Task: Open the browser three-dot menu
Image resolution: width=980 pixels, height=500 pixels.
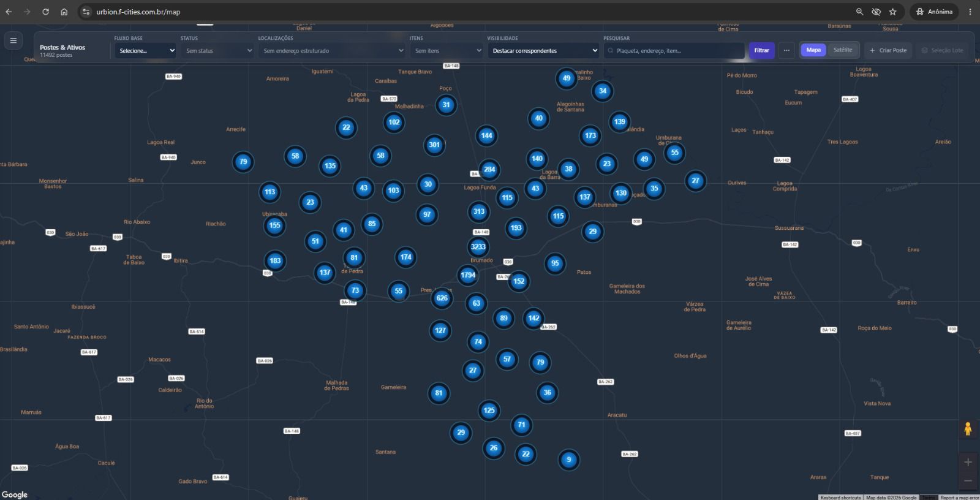Action: [970, 12]
